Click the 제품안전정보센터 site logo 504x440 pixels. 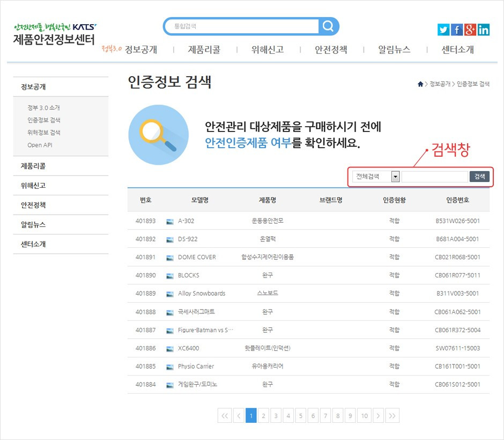pos(54,34)
